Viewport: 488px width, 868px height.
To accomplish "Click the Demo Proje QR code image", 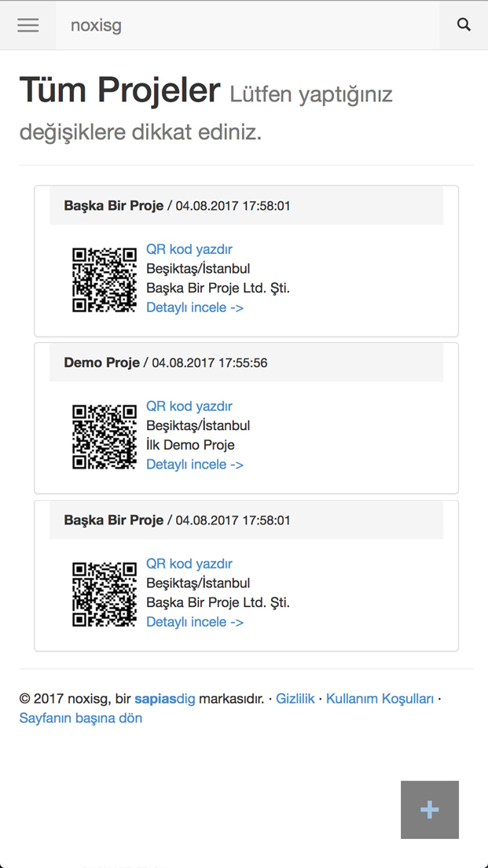I will [x=105, y=436].
